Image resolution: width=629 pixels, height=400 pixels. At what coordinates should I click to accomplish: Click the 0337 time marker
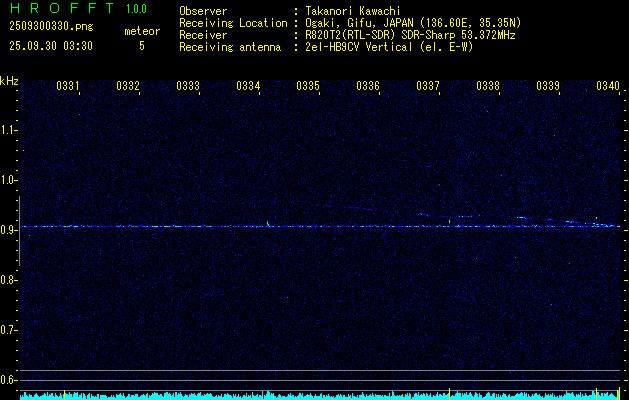(x=428, y=86)
